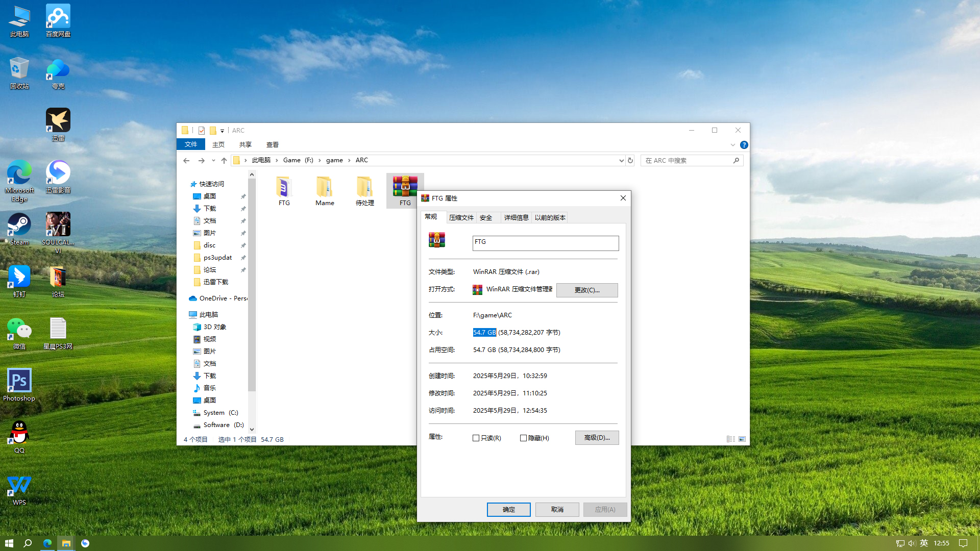The height and width of the screenshot is (551, 980).
Task: Open the taskbar search icon
Action: pos(28,543)
